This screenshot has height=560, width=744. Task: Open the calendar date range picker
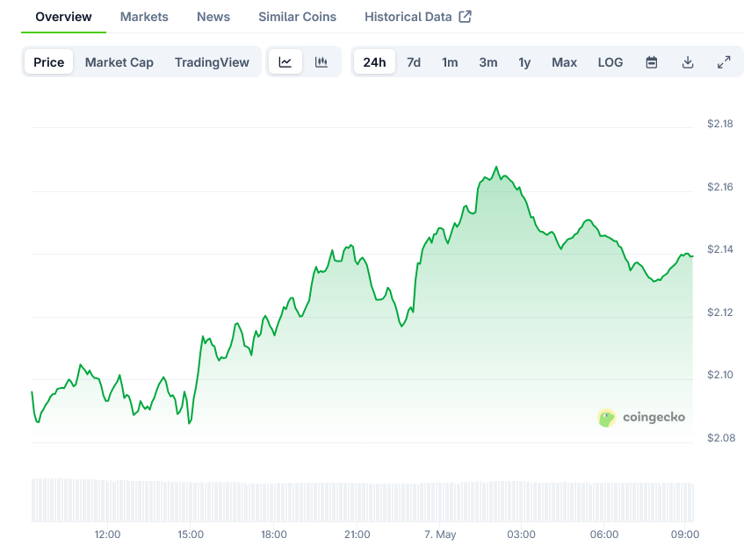tap(652, 62)
